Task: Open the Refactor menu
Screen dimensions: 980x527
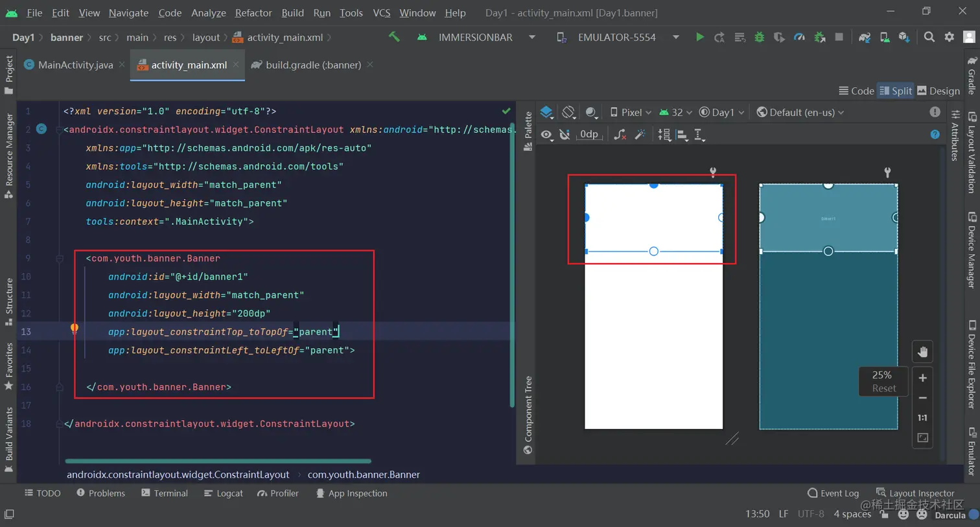Action: point(253,12)
